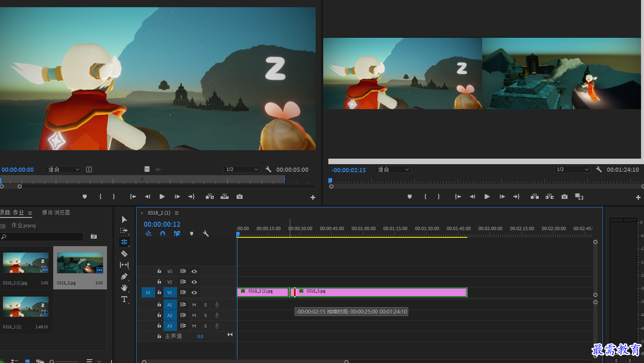
Task: Select 项目: 作业 project tab
Action: click(x=12, y=212)
